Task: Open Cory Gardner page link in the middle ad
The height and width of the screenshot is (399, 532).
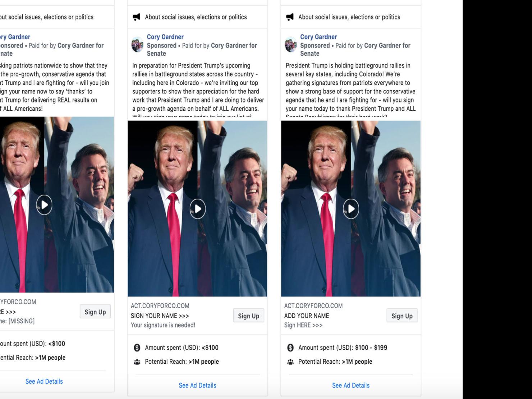Action: [165, 37]
